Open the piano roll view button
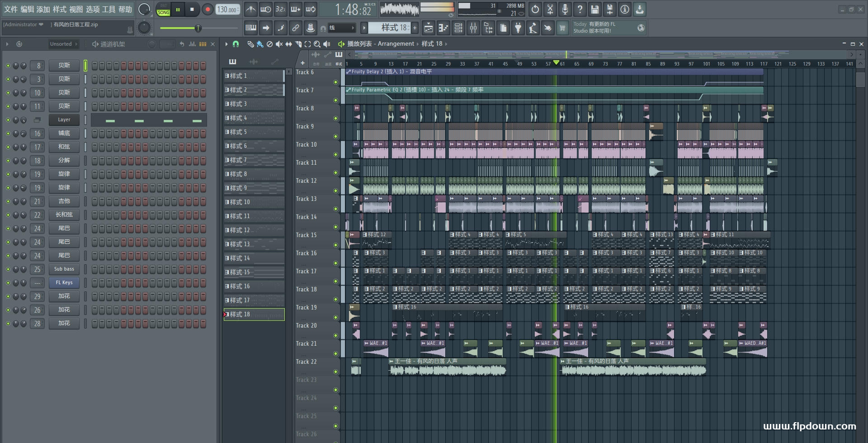This screenshot has width=868, height=443. [443, 28]
